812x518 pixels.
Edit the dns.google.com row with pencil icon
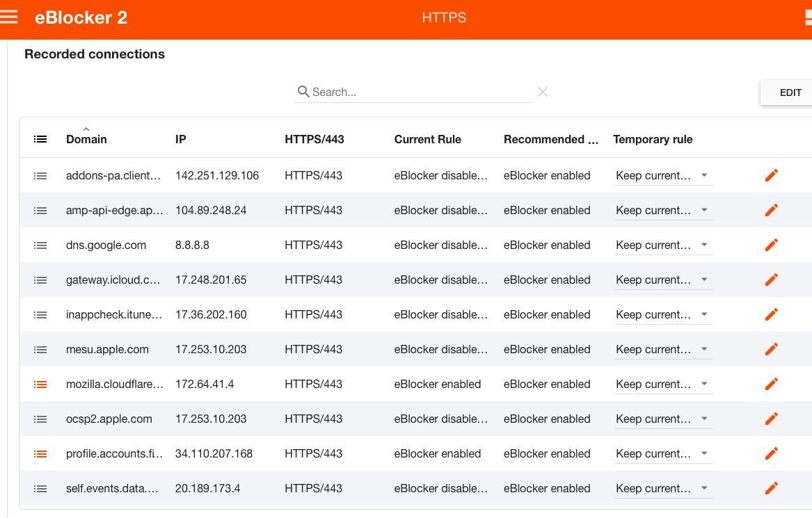click(771, 245)
